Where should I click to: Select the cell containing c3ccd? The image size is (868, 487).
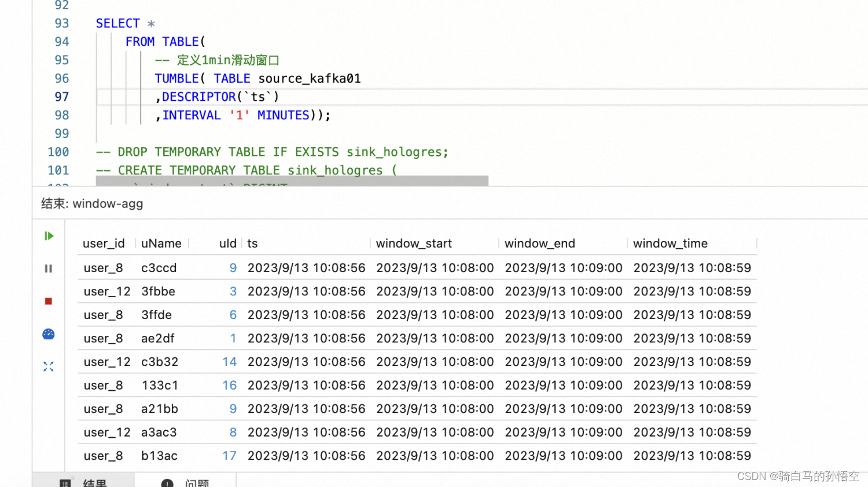159,268
